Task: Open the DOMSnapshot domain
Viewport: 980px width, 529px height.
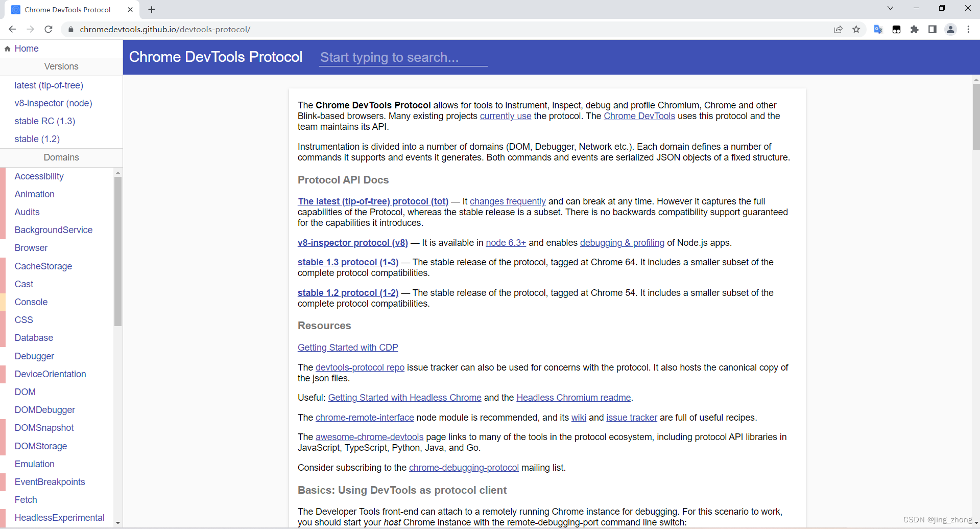Action: pos(44,428)
